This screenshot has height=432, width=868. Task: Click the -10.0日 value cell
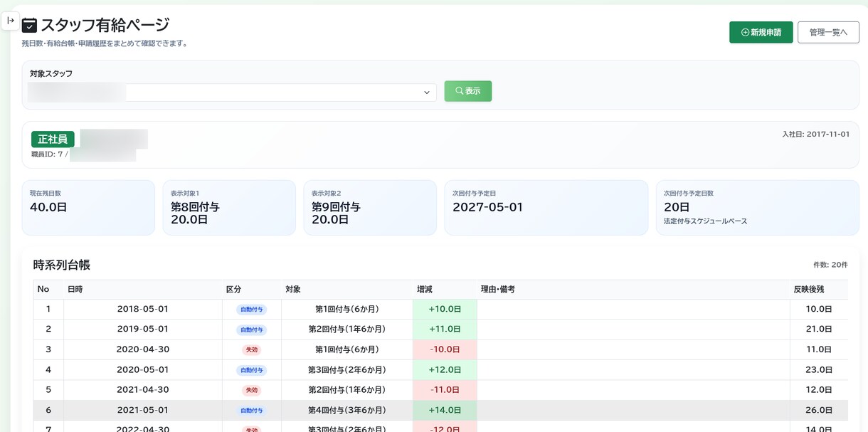coord(445,349)
